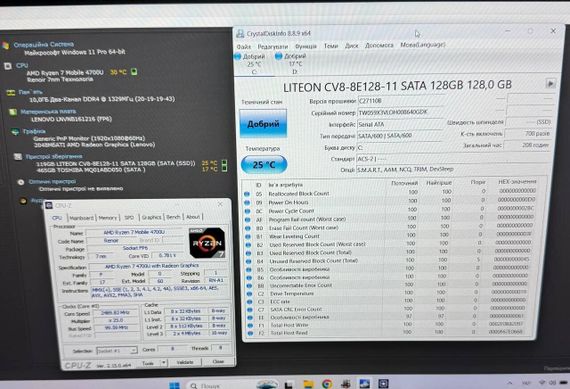Click the CPU-Z icon on the taskbar
This screenshot has width=570, height=389.
[x=383, y=383]
